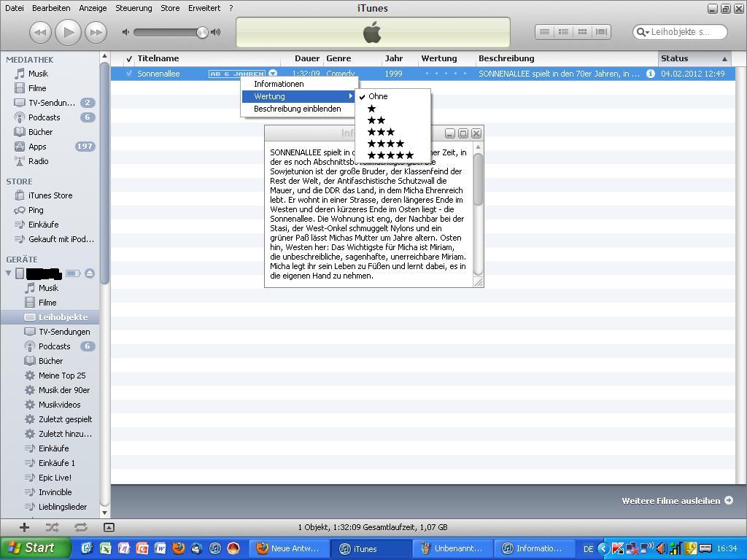Select Leihobjekte on the device
Screen dimensions: 747x560
(63, 317)
